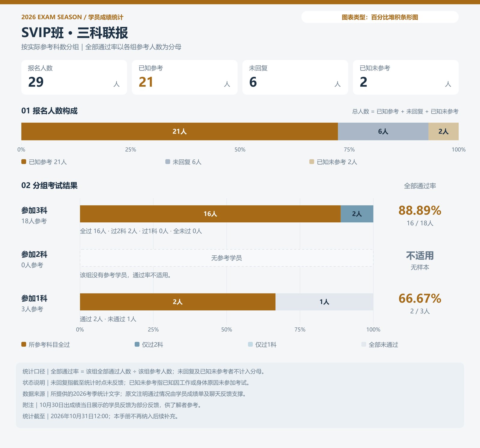Click the 2人 tan bar segment in 报名人数构成
Image resolution: width=480 pixels, height=448 pixels.
click(443, 131)
